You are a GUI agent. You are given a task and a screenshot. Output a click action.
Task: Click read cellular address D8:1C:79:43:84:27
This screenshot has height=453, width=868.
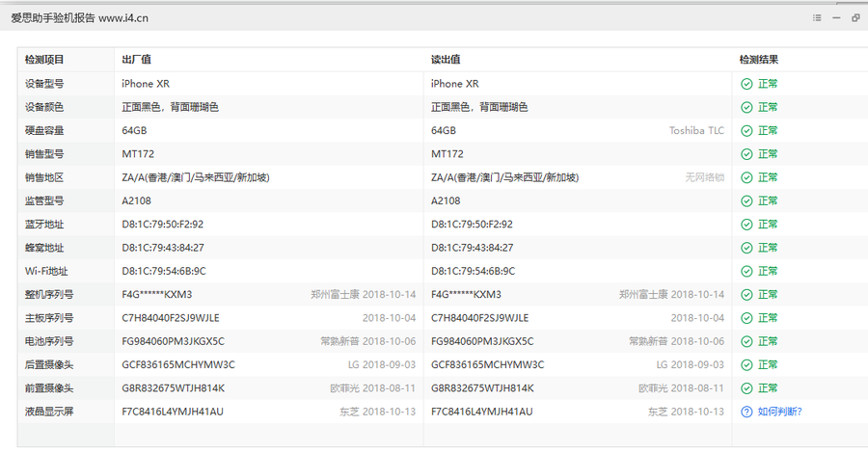[473, 248]
